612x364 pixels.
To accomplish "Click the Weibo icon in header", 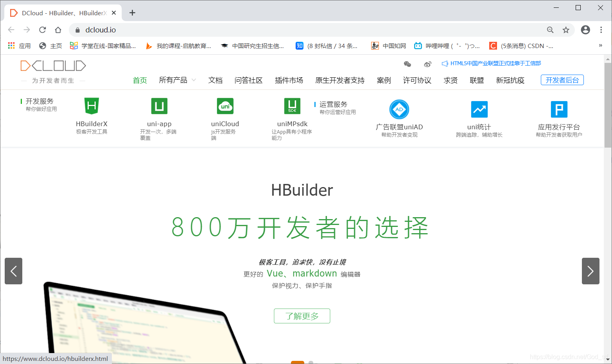I will [428, 64].
